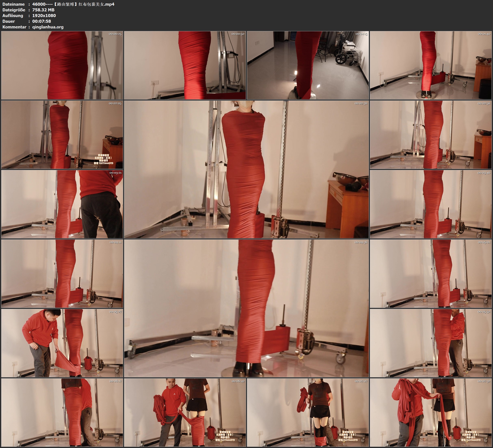493x448 pixels.
Task: Select the 00:05:27 thumbnail
Action: tap(62, 343)
